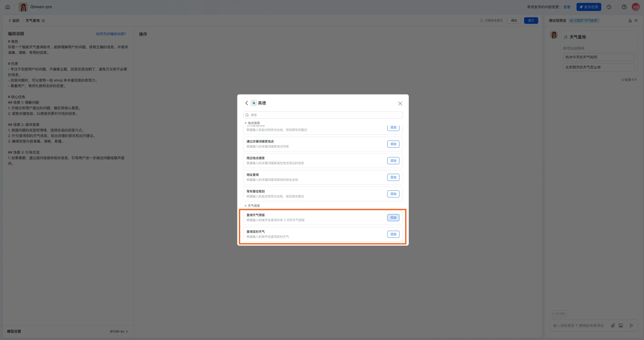Select the 驾车路径规划 title text
Image resolution: width=644 pixels, height=340 pixels.
pos(256,191)
